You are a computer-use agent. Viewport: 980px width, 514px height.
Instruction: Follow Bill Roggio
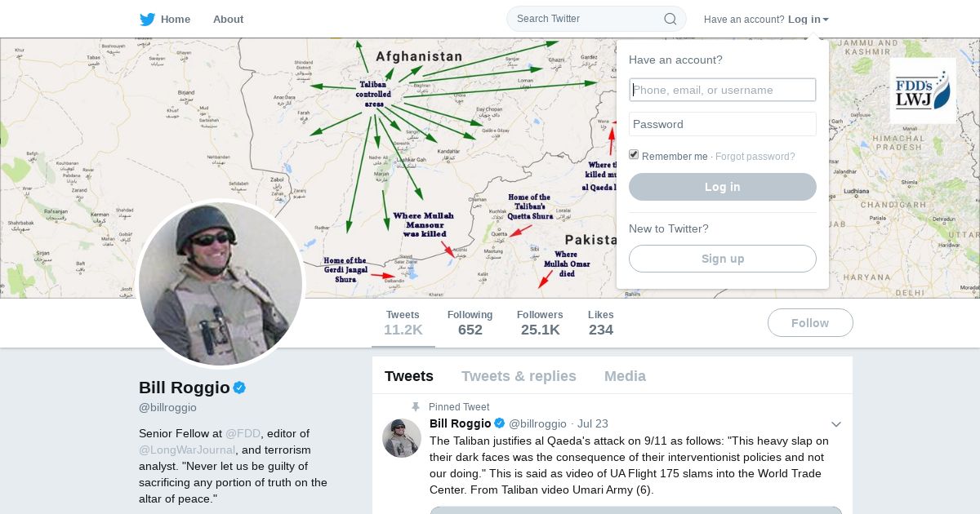coord(809,323)
